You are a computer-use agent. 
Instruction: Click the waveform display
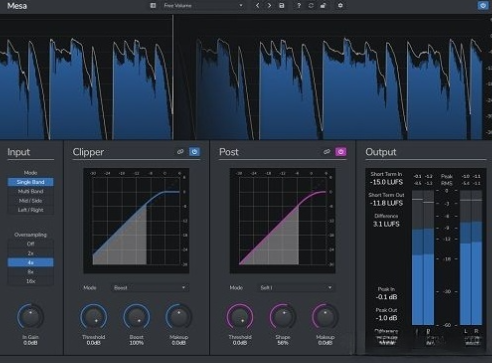tap(242, 77)
